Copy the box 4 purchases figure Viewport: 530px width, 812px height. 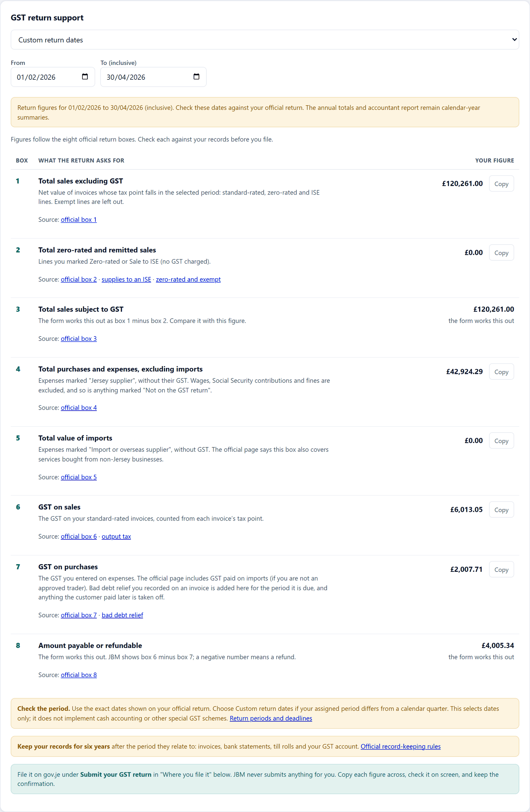click(501, 372)
